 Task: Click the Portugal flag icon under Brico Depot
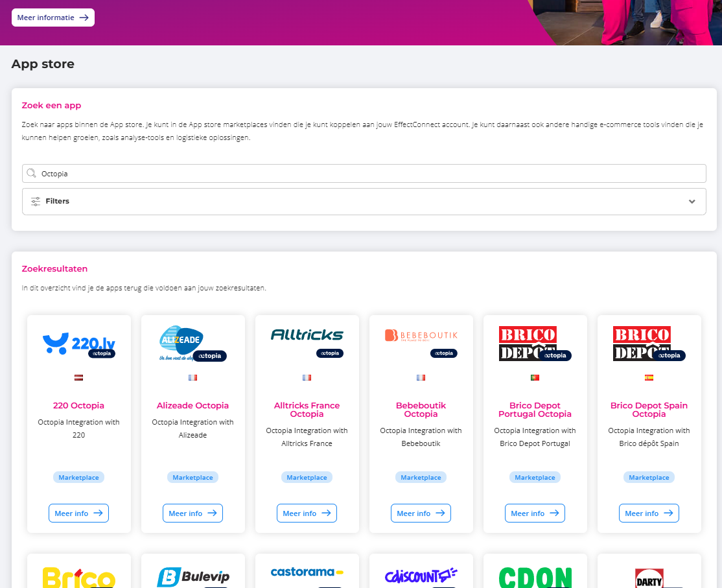coord(535,377)
